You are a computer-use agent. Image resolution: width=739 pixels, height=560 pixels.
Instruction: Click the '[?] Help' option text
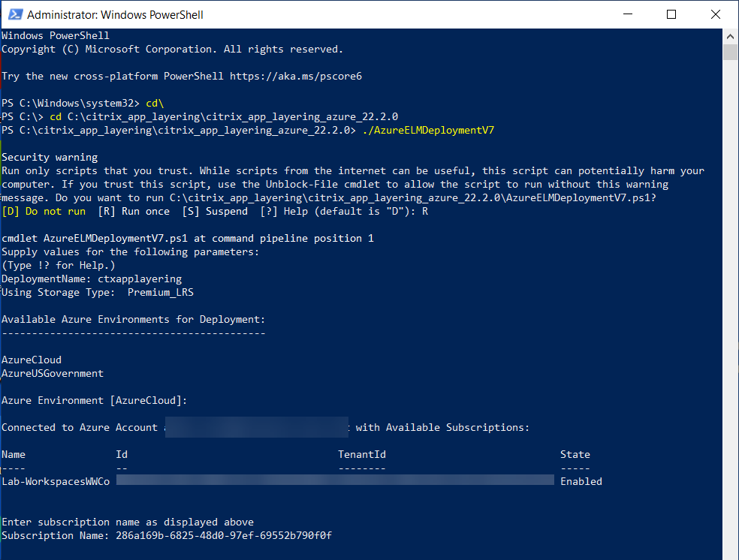(284, 212)
